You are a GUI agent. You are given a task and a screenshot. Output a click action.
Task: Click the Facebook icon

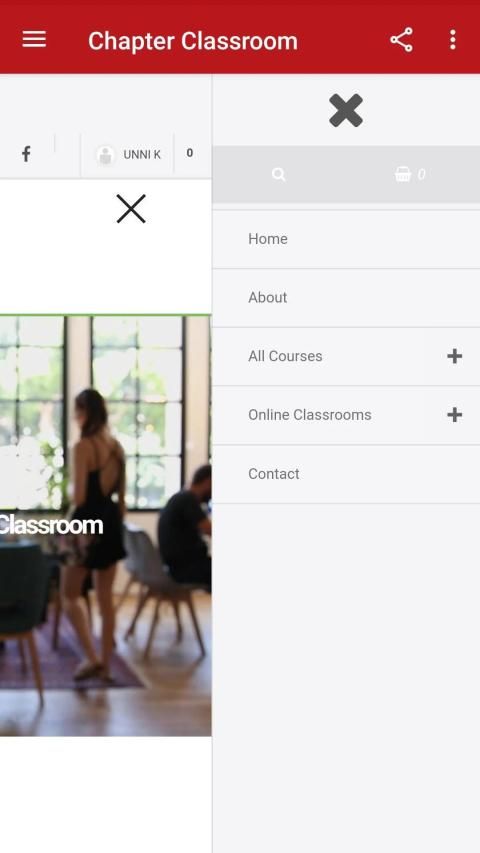click(x=26, y=154)
